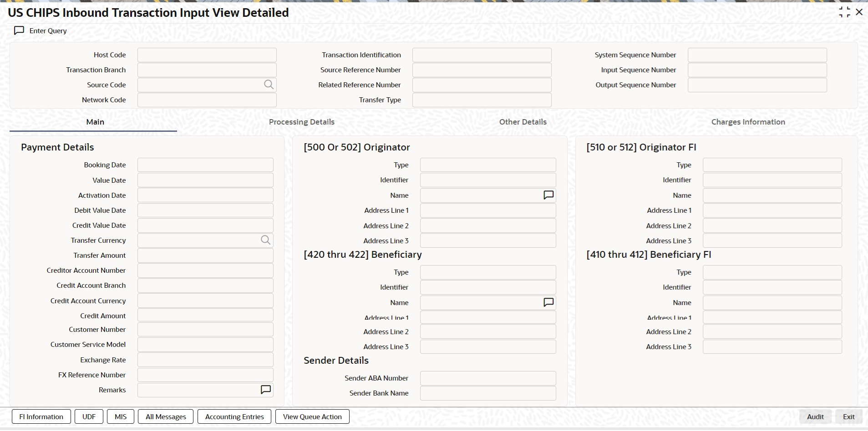Open Accounting Entries
Viewport: 868px width, 431px height.
(234, 416)
